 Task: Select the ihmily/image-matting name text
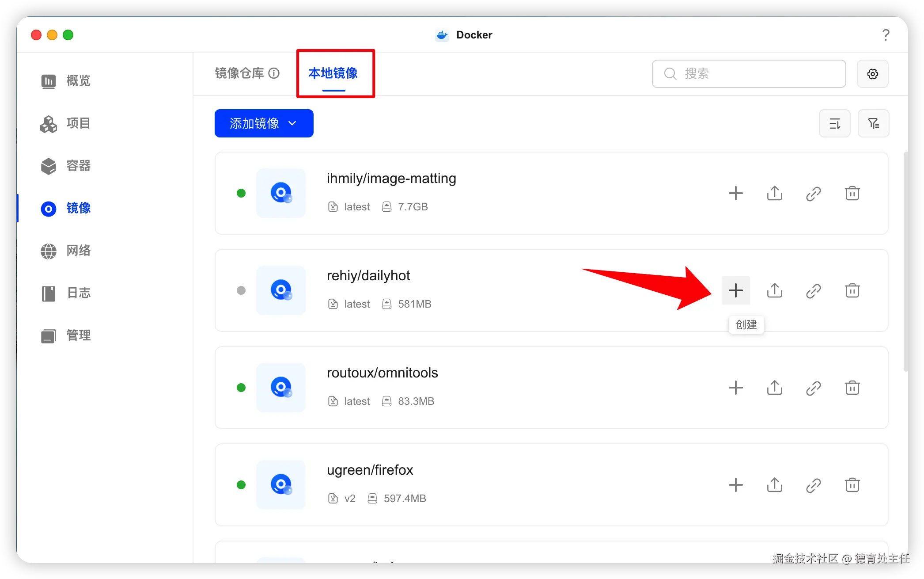coord(391,178)
